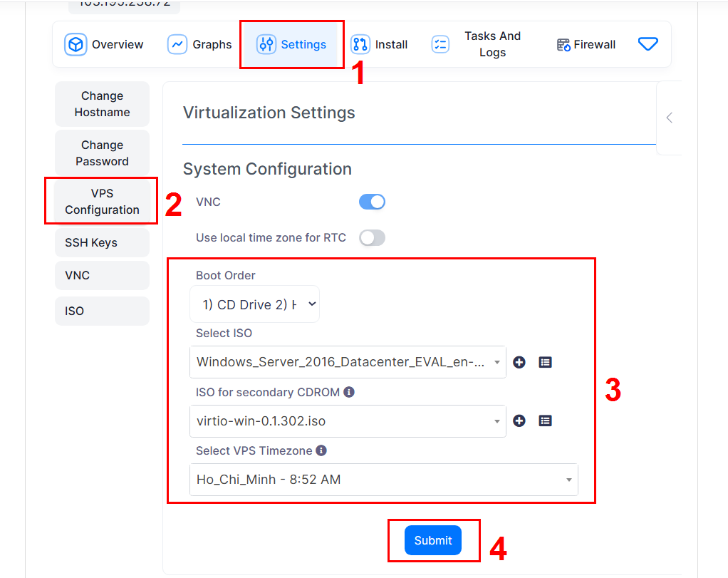The height and width of the screenshot is (578, 728).
Task: Select VPS Configuration in sidebar
Action: [x=102, y=202]
